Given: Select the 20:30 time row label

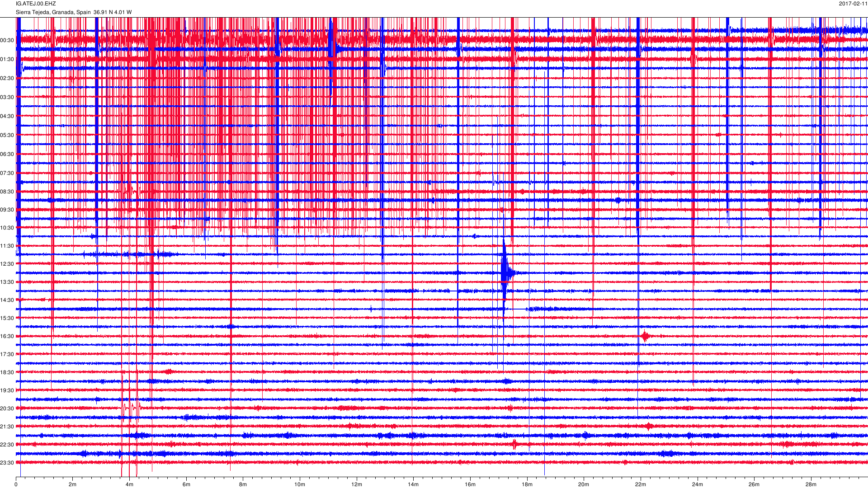Looking at the screenshot, I should (x=7, y=408).
